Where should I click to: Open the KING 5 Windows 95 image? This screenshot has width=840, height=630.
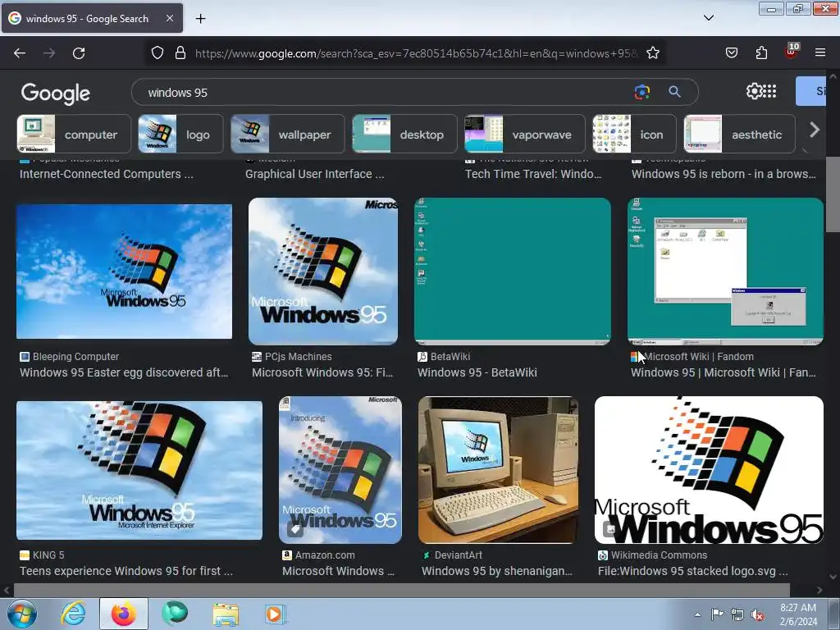coord(139,470)
